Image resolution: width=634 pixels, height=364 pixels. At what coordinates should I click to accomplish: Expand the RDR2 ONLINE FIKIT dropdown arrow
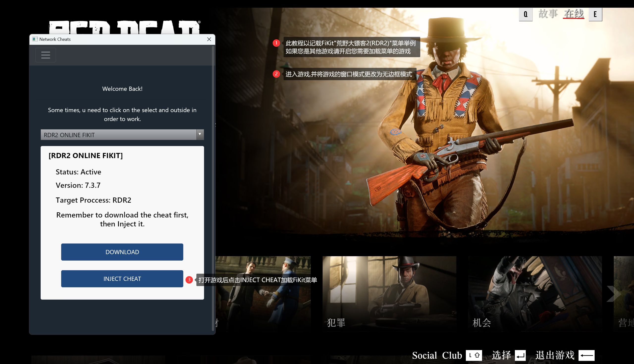[200, 134]
